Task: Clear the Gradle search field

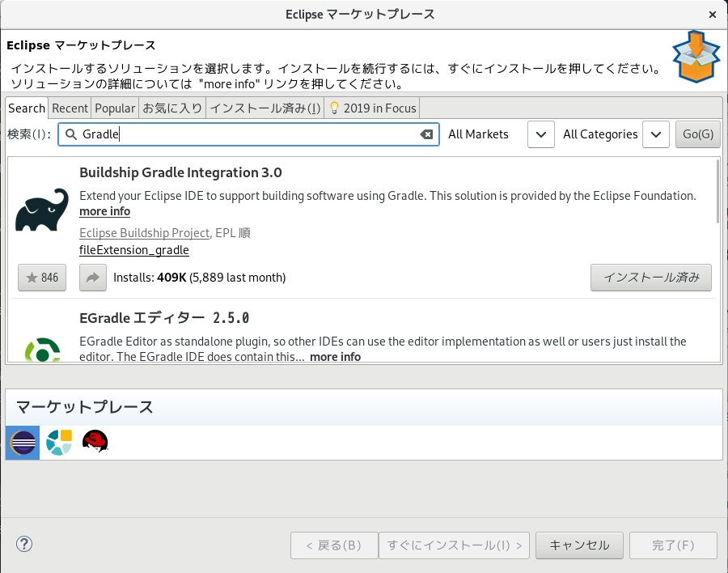Action: click(x=426, y=134)
